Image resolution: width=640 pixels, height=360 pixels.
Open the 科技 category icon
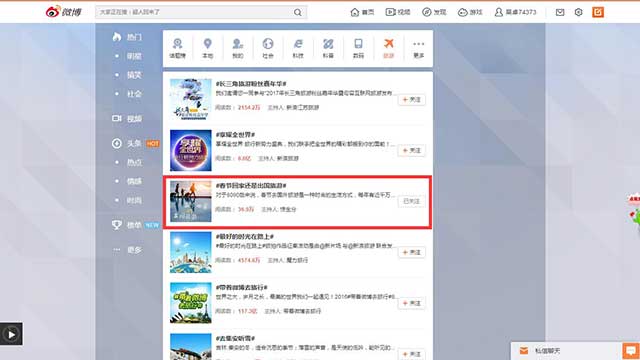click(x=298, y=48)
